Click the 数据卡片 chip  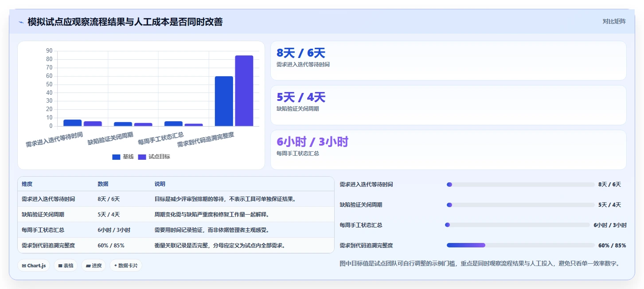pyautogui.click(x=126, y=266)
